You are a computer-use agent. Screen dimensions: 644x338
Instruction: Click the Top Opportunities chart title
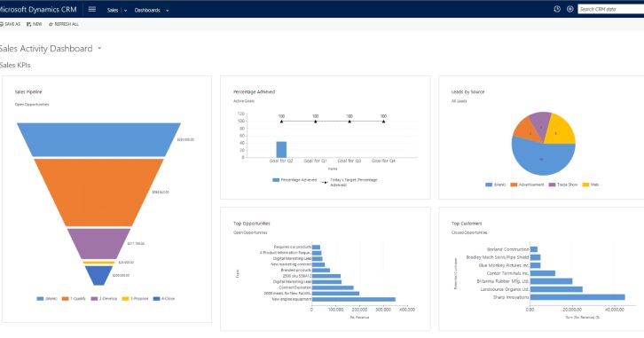pyautogui.click(x=252, y=224)
